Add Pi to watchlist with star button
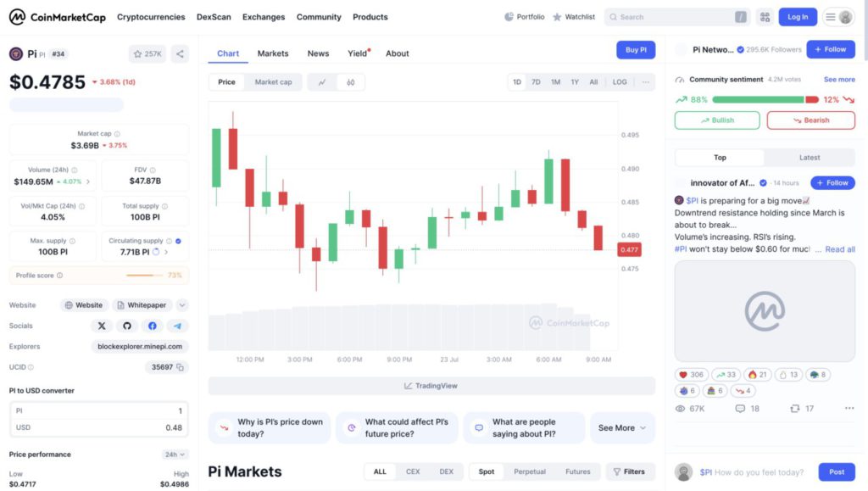The width and height of the screenshot is (868, 491). pos(147,53)
